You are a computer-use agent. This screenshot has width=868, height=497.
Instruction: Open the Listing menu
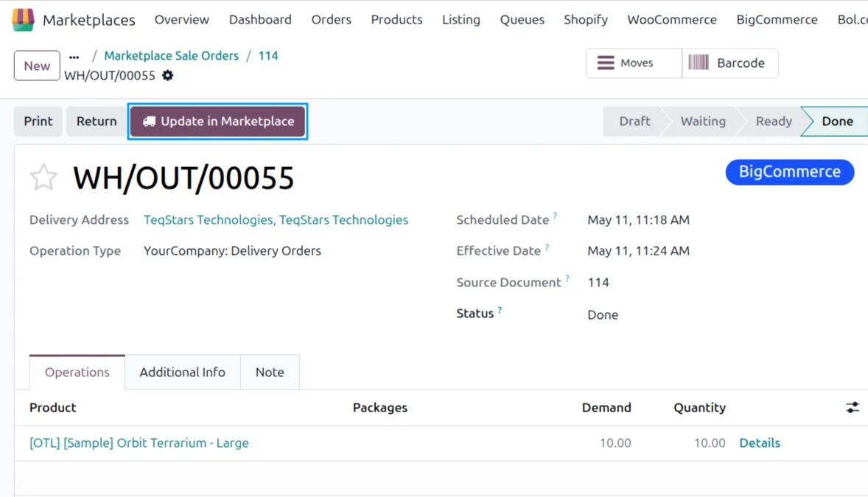(461, 20)
